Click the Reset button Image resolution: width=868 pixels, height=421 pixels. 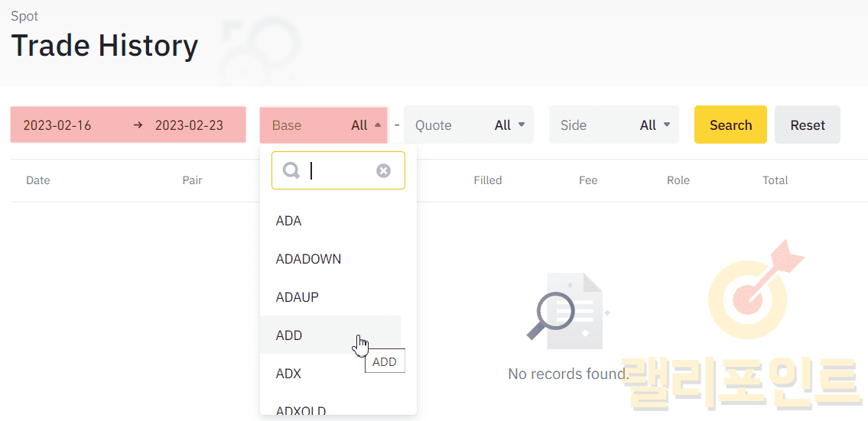[807, 125]
